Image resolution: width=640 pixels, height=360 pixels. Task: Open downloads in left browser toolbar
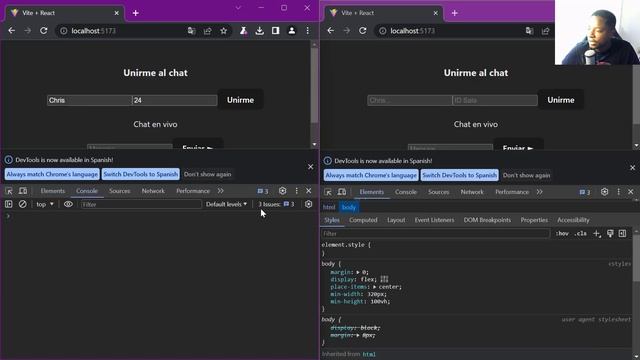(x=260, y=31)
